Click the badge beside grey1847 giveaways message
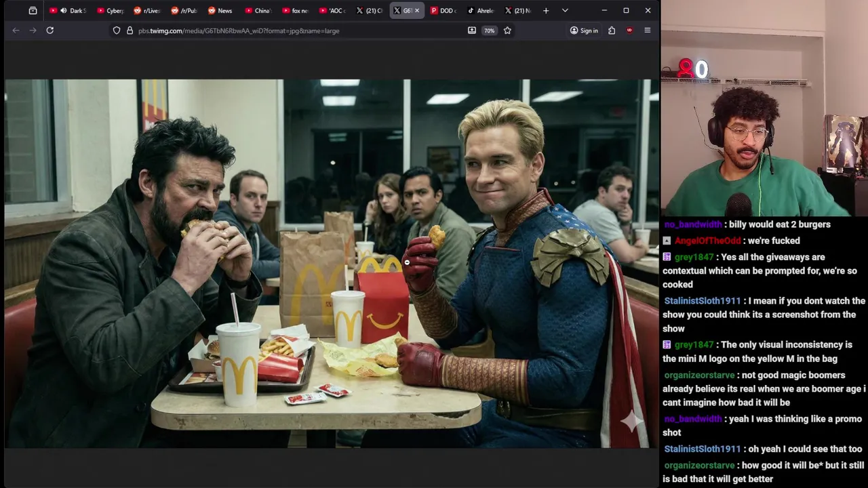This screenshot has height=488, width=868. 667,258
